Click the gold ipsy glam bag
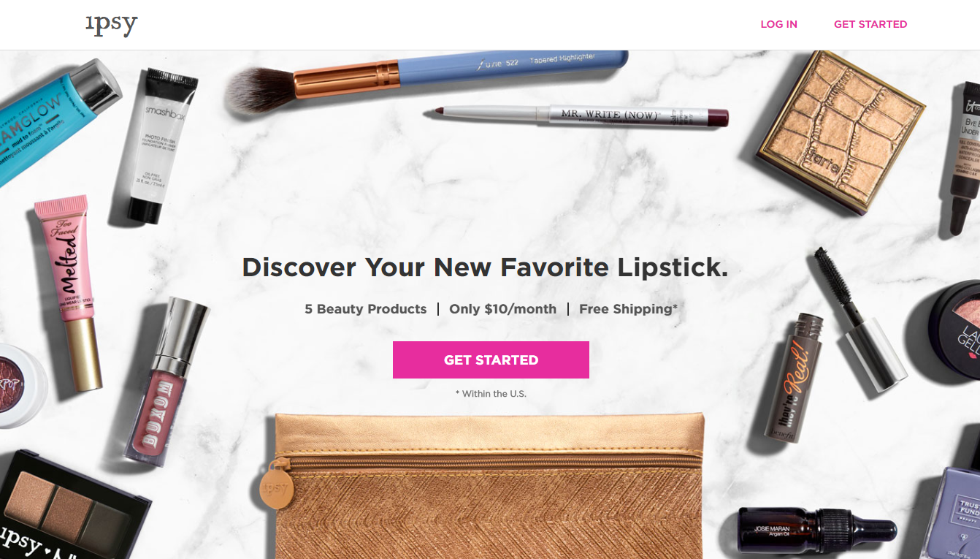Viewport: 980px width, 559px height. 489,485
